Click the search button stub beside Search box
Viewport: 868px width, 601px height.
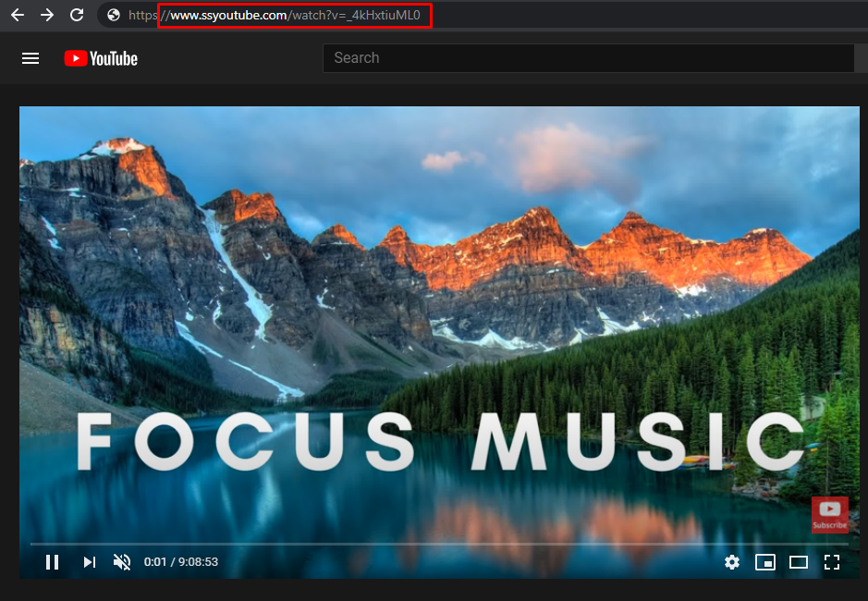coord(862,58)
